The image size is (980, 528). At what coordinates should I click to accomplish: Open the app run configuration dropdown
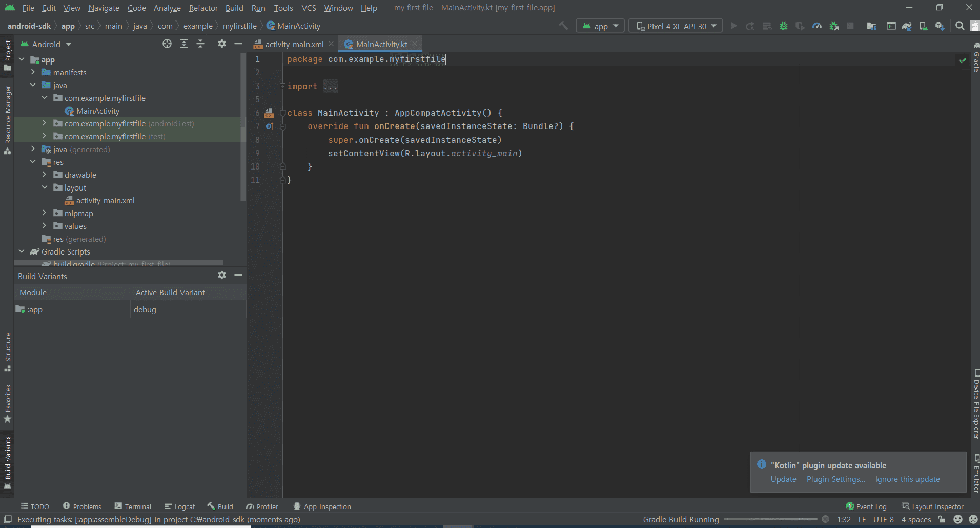(x=600, y=26)
